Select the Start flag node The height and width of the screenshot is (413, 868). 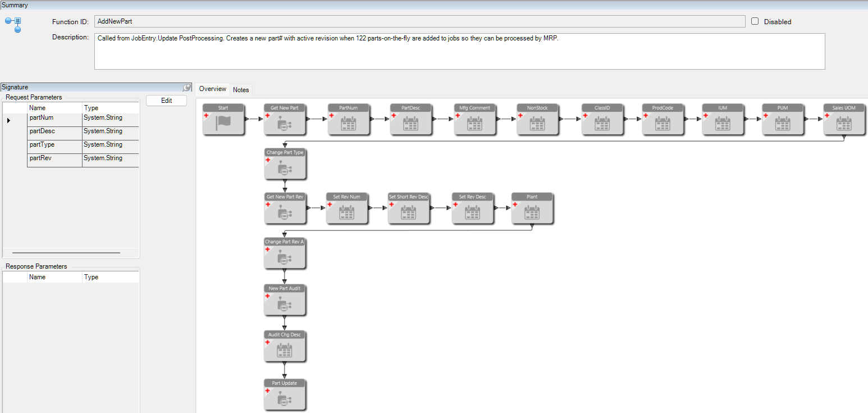click(x=223, y=119)
